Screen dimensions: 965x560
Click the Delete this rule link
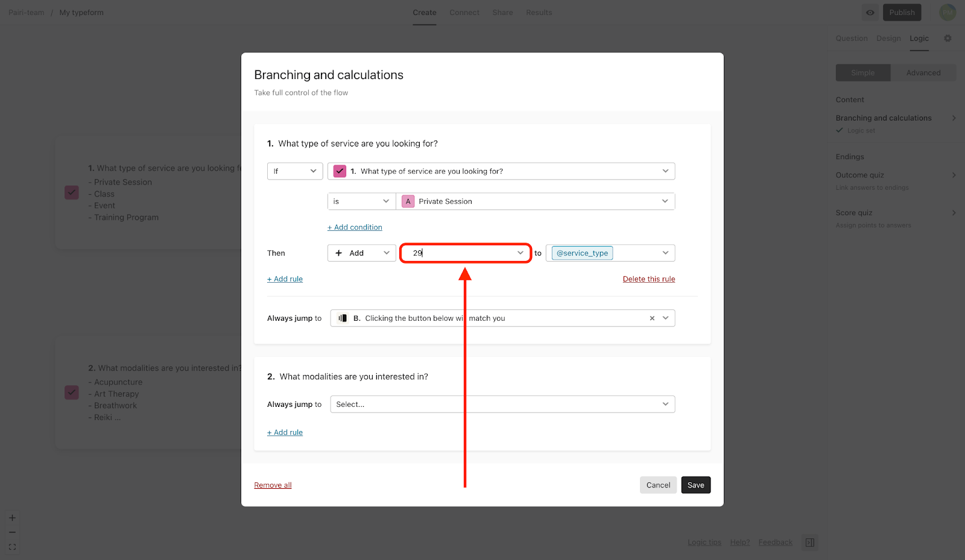[x=648, y=279]
